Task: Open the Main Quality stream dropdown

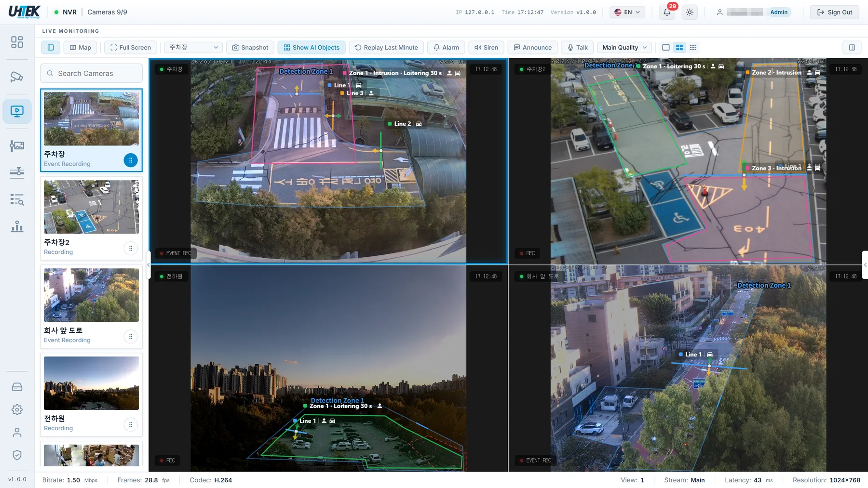Action: pyautogui.click(x=624, y=47)
